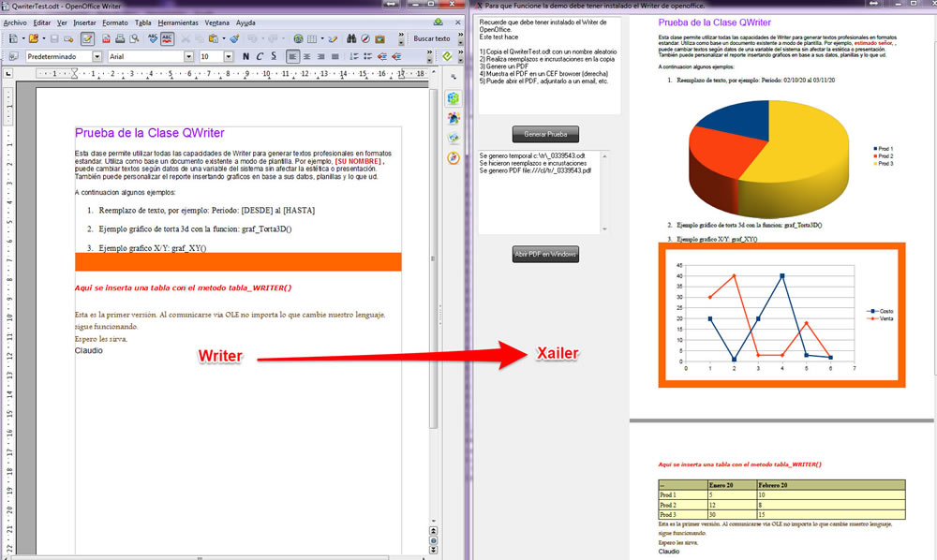Screen dimensions: 937x560
Task: Click the Styles and Formatting icon
Action: (13, 56)
